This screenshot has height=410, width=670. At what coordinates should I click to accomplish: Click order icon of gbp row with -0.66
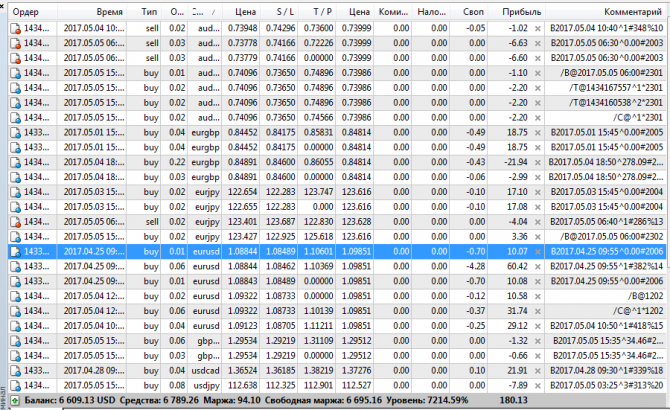16,356
